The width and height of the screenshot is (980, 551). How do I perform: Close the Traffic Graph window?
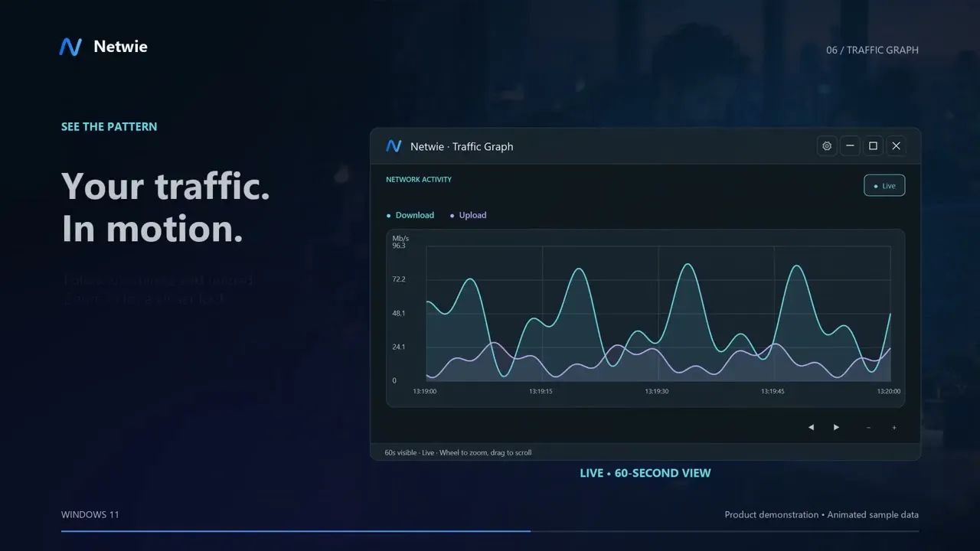point(896,146)
